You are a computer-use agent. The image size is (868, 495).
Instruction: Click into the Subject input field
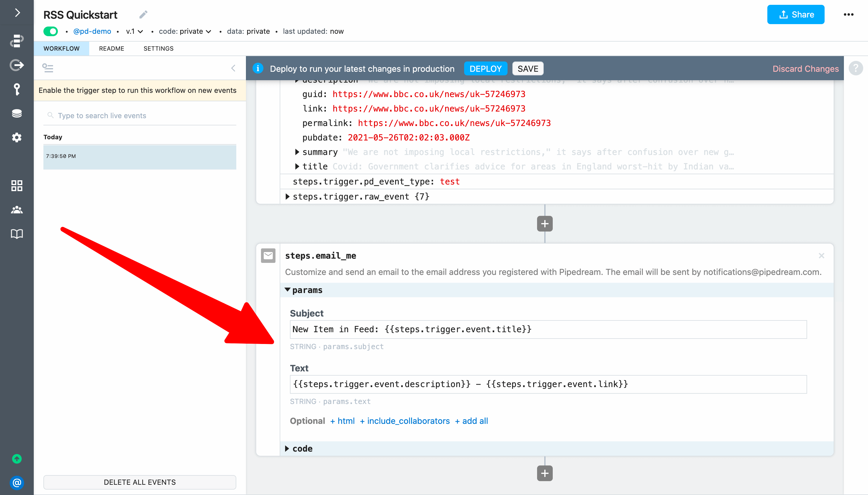548,329
